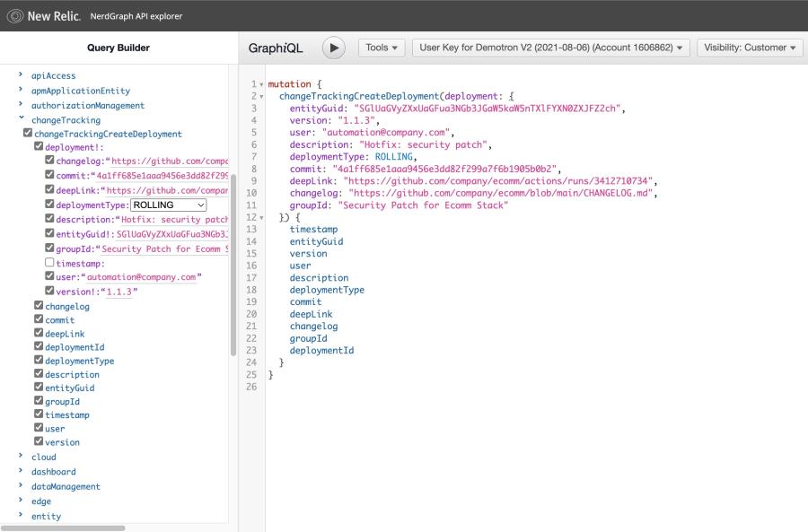Fold the changeTrackingCreateDeployment block at line 2
The image size is (808, 532).
[x=261, y=96]
